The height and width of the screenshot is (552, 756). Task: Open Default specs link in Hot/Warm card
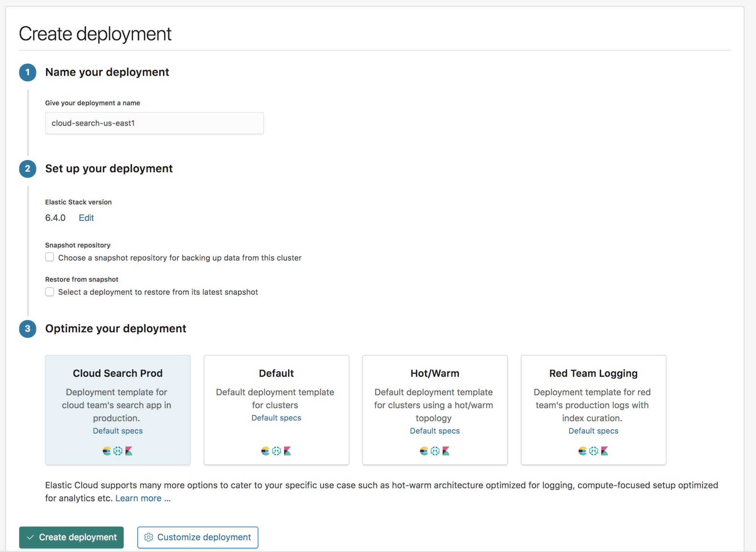(x=435, y=431)
